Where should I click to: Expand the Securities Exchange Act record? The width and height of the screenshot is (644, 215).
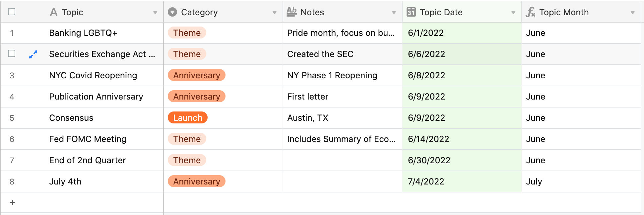click(33, 54)
